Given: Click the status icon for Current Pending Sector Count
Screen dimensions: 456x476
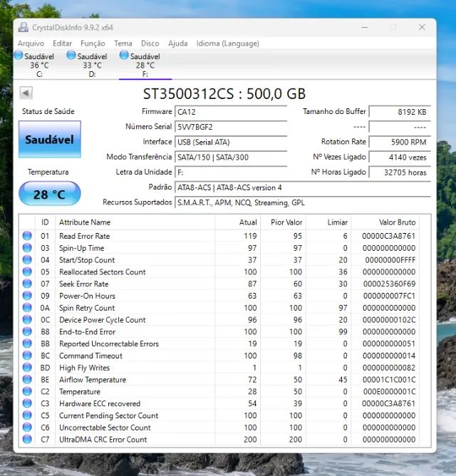Looking at the screenshot, I should pyautogui.click(x=27, y=415).
